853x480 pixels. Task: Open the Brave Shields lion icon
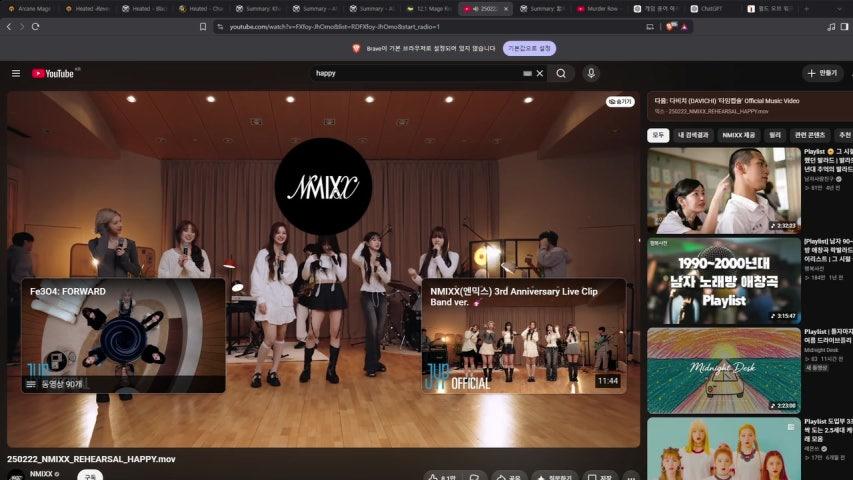click(x=670, y=27)
